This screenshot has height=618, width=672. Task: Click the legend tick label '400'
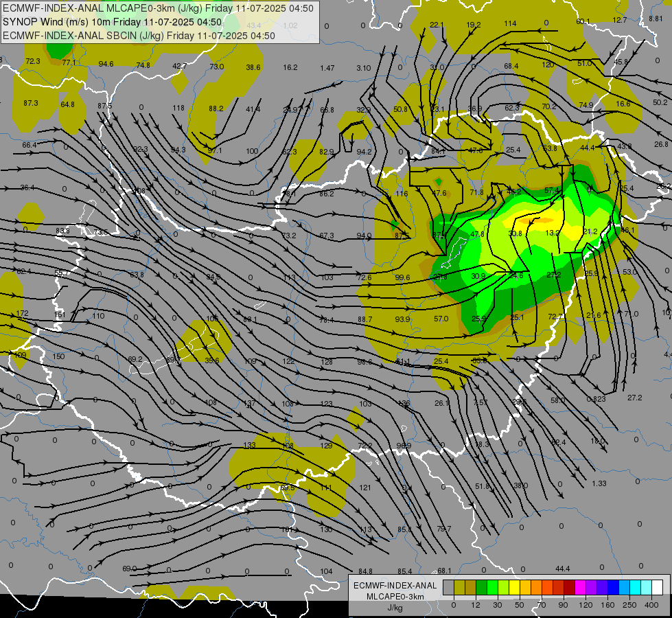[651, 605]
